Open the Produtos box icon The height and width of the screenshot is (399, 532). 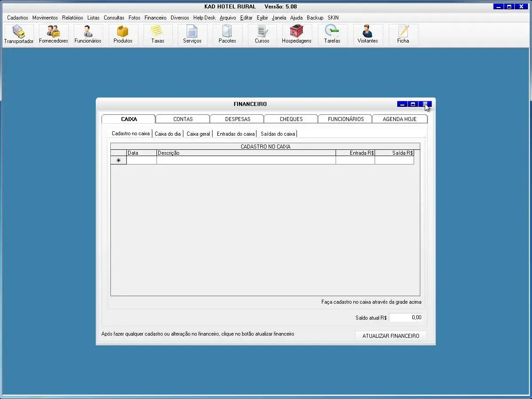click(x=123, y=35)
